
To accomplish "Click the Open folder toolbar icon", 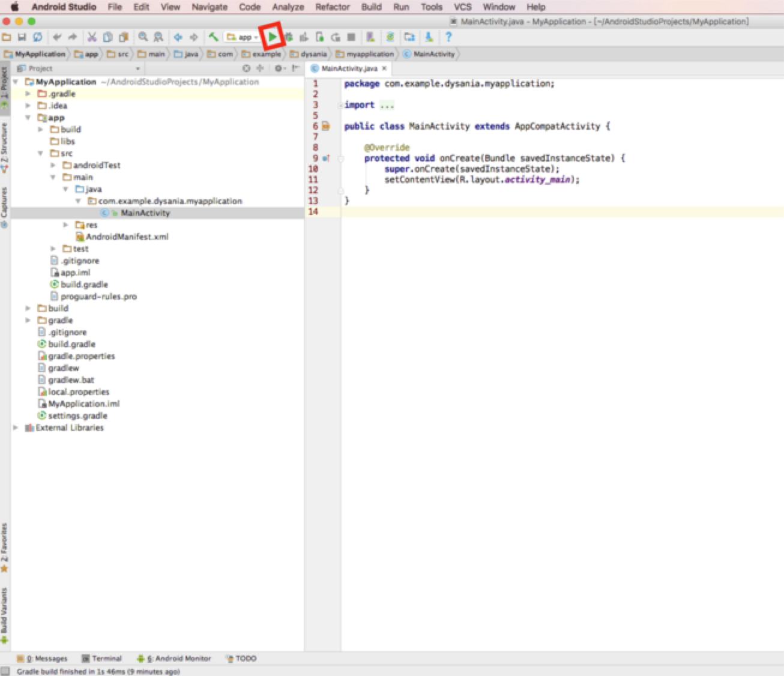I will [7, 37].
